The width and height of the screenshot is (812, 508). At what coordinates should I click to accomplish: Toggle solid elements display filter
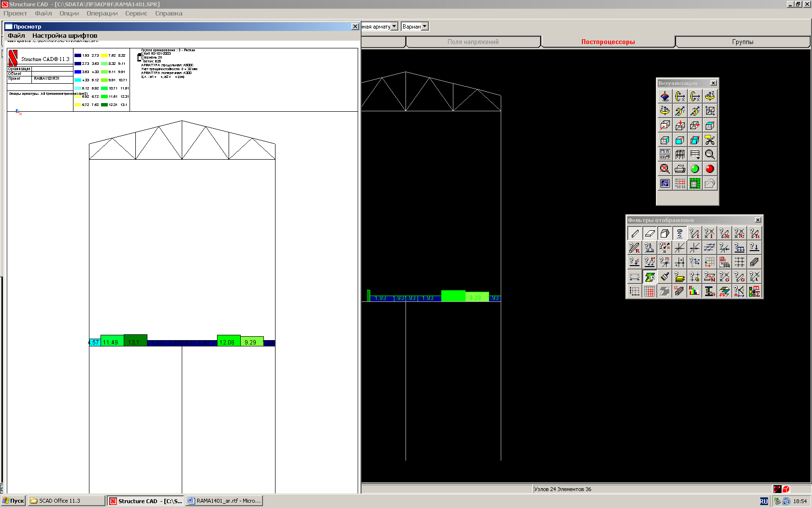665,233
